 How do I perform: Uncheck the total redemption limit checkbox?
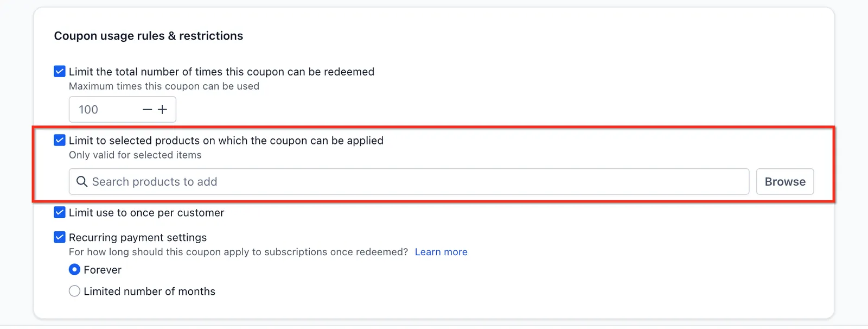coord(60,71)
